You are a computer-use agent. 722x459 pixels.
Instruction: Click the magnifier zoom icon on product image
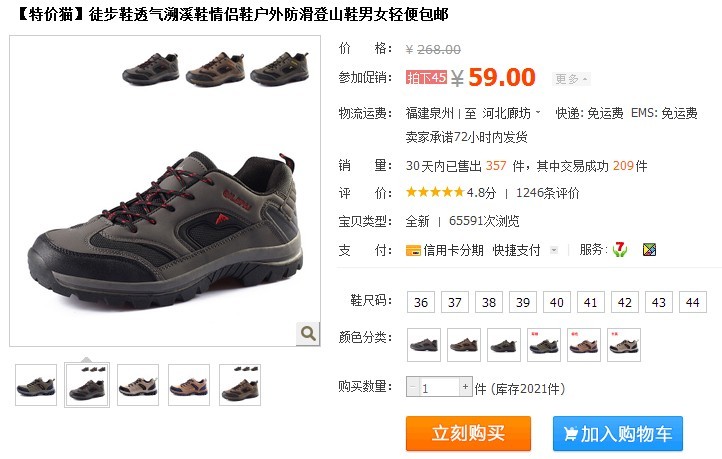(x=308, y=333)
